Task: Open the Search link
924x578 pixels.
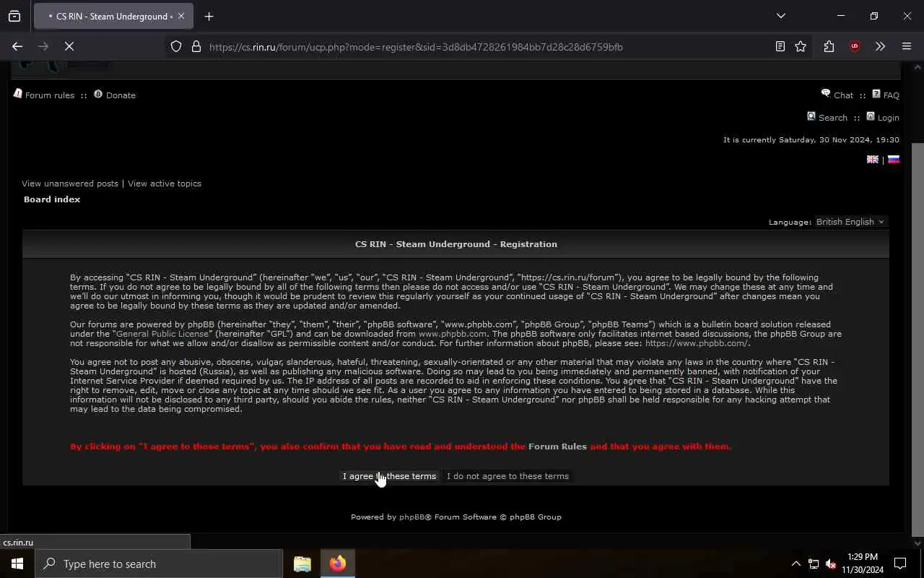Action: (833, 118)
